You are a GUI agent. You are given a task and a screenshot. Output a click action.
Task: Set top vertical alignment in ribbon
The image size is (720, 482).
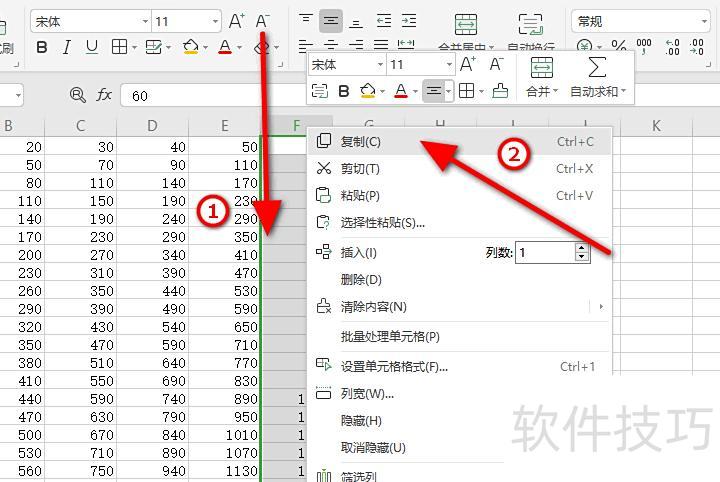tap(306, 21)
